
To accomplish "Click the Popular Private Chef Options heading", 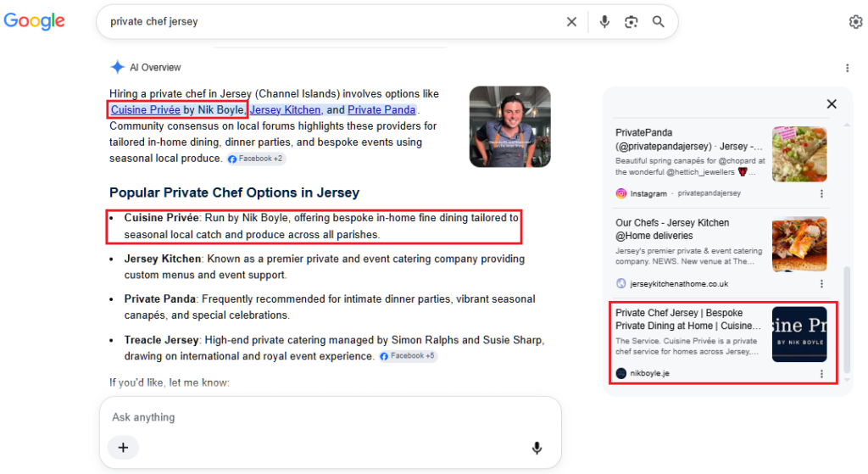I will [234, 192].
